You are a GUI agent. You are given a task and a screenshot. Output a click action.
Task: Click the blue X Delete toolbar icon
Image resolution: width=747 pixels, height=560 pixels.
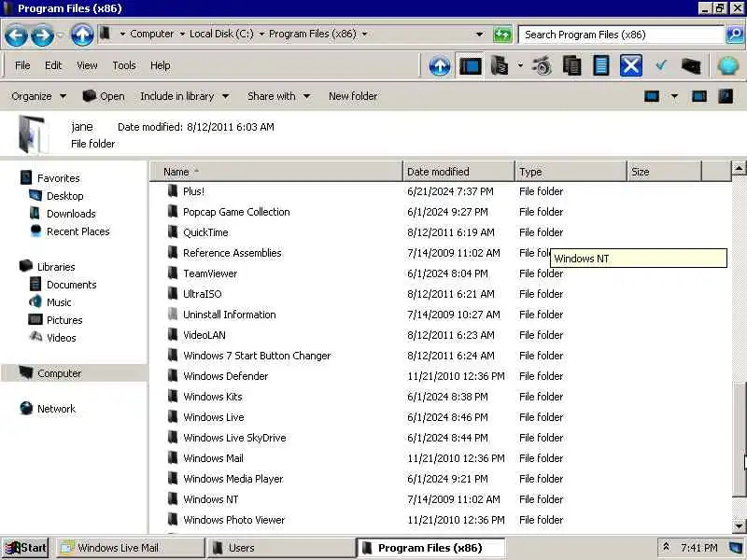pos(631,65)
